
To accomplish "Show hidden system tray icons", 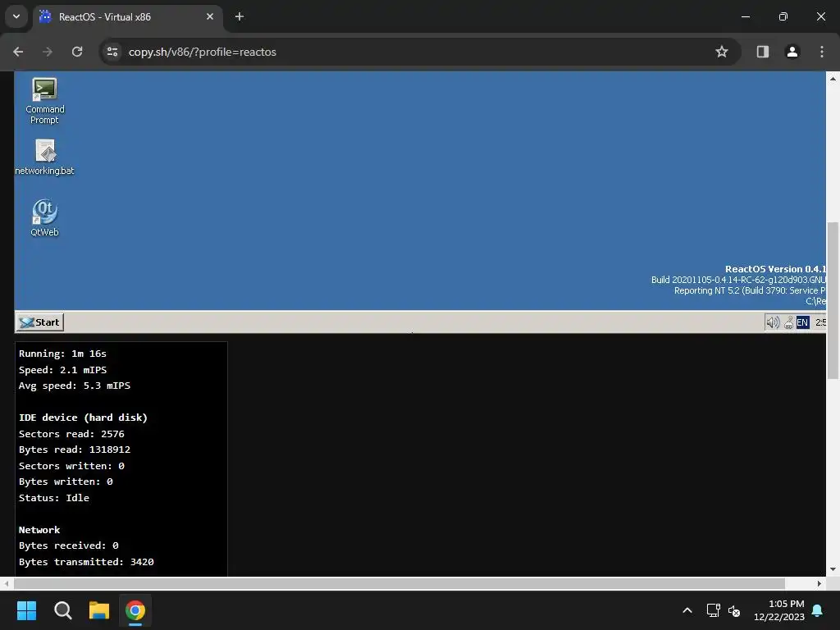I will (687, 610).
